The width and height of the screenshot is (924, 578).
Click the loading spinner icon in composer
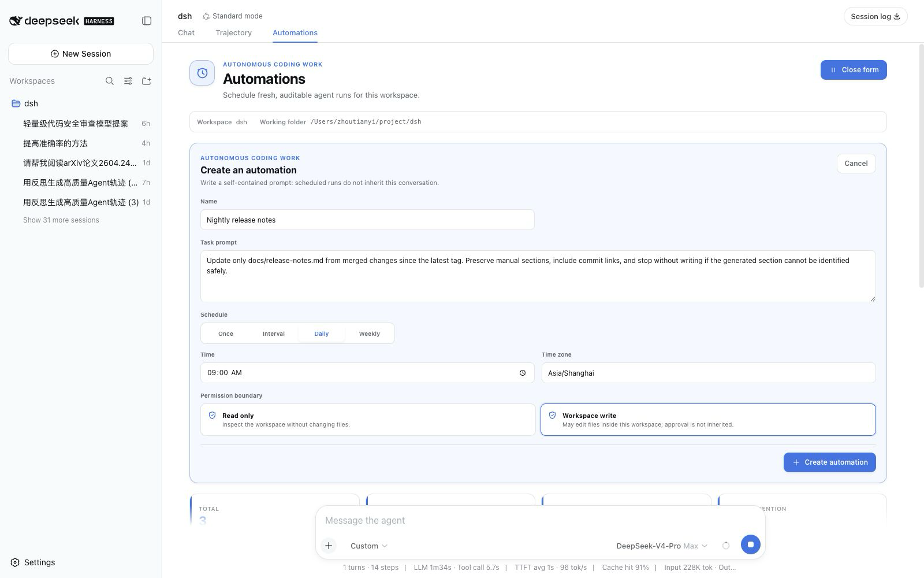point(726,546)
